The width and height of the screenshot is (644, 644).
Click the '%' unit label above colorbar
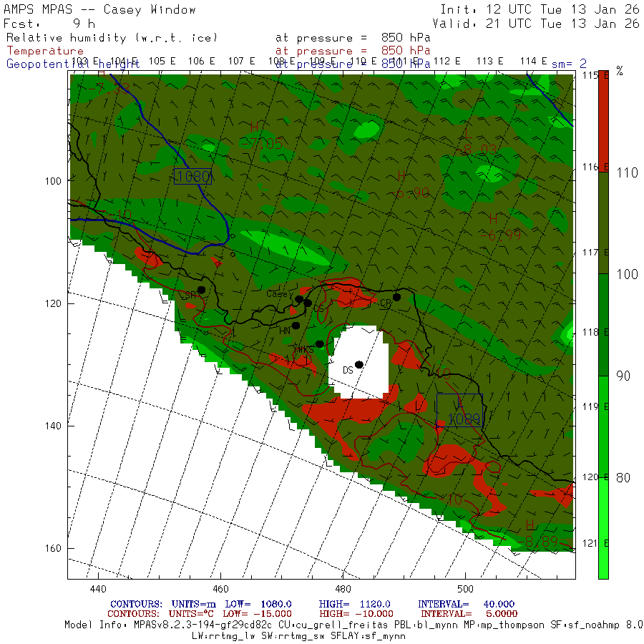620,71
